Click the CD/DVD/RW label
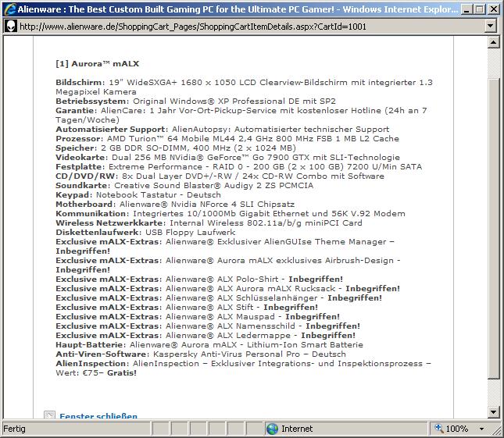This screenshot has width=504, height=438. tap(87, 176)
